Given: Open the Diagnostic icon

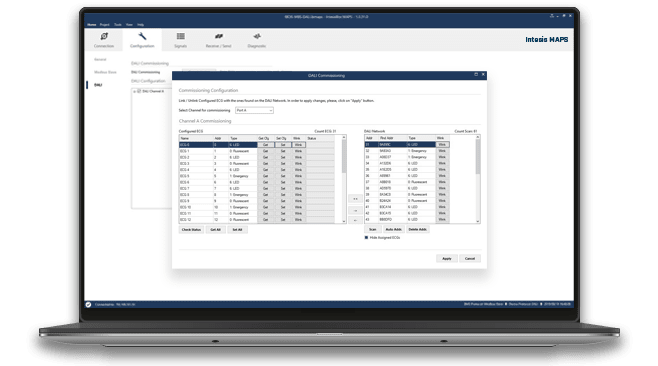Looking at the screenshot, I should coord(257,36).
